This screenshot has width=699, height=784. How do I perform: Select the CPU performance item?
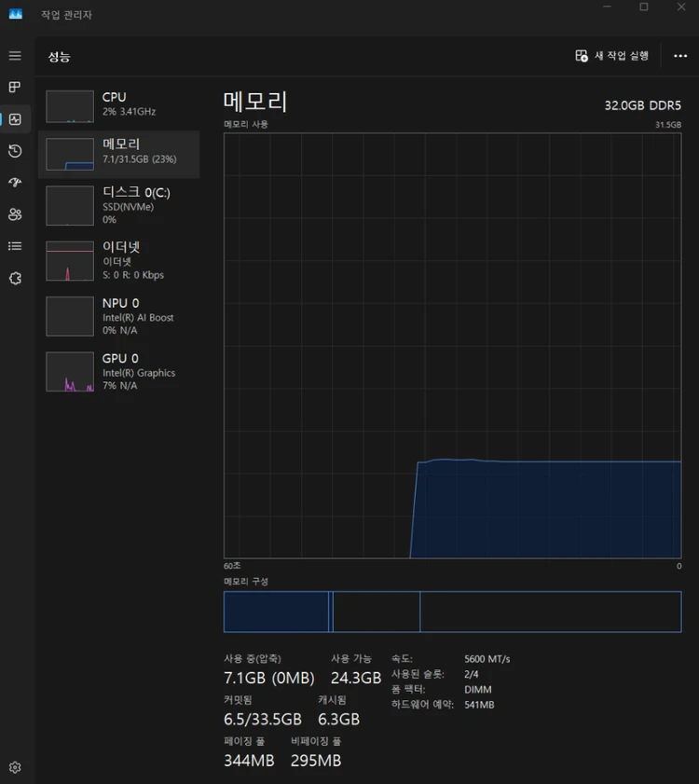click(x=119, y=106)
